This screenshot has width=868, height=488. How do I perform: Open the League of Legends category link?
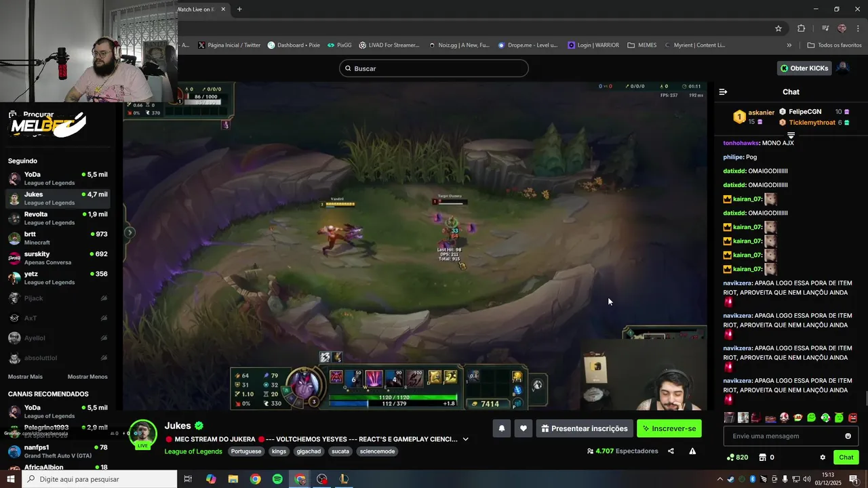tap(193, 451)
